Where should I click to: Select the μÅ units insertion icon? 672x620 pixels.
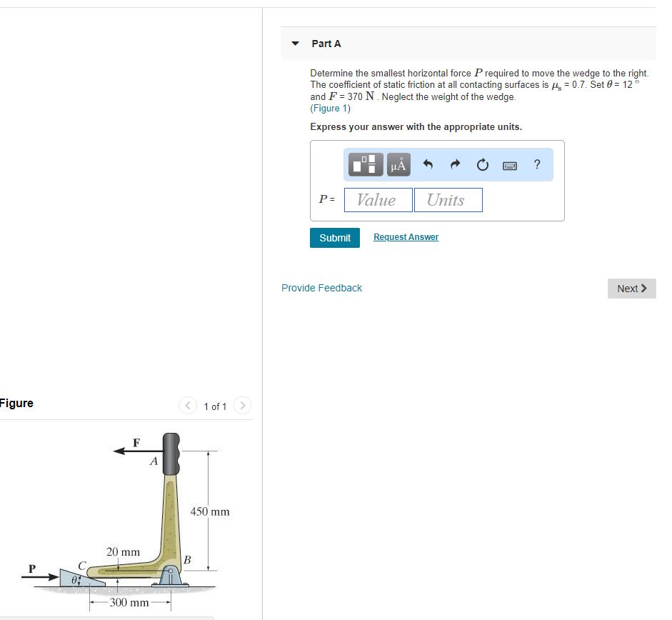398,164
